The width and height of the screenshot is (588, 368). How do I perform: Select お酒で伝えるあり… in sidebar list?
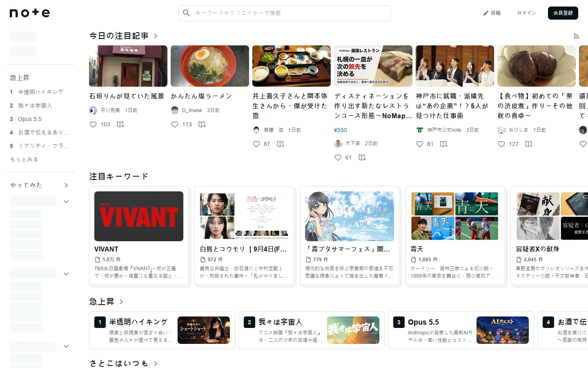coord(44,132)
